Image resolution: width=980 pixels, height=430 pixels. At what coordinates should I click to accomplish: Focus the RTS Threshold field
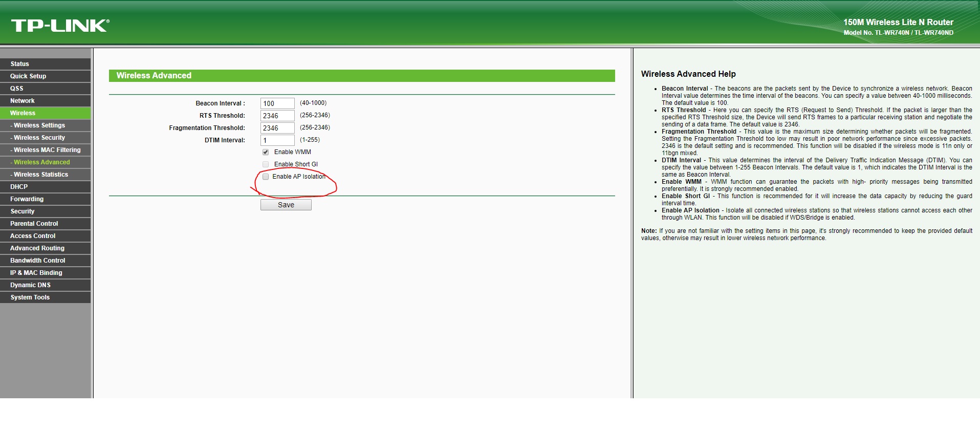coord(277,116)
